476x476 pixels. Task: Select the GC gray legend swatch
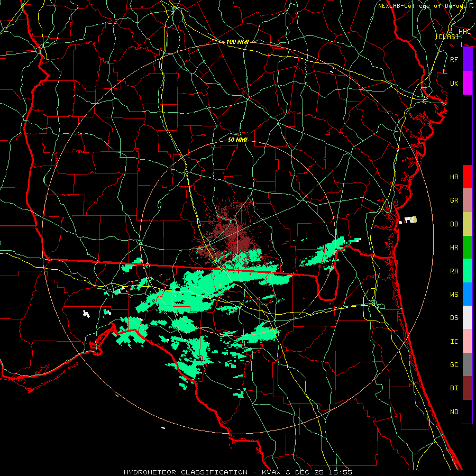(467, 364)
